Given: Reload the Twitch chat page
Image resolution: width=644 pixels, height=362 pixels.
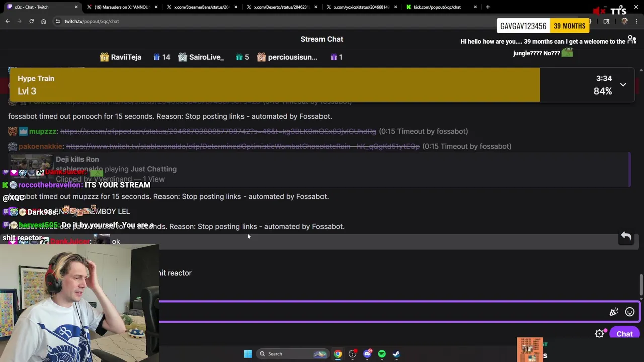Looking at the screenshot, I should pyautogui.click(x=31, y=21).
